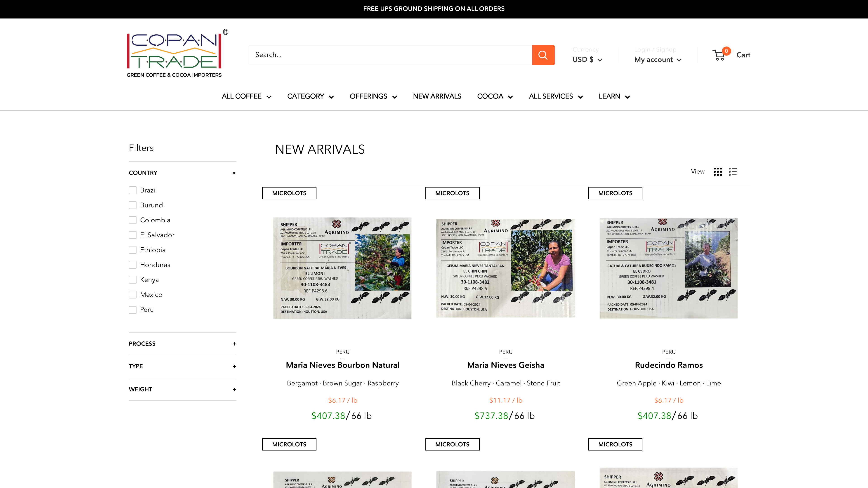This screenshot has height=488, width=868.
Task: Click the first MICROLOTS button
Action: pyautogui.click(x=289, y=193)
